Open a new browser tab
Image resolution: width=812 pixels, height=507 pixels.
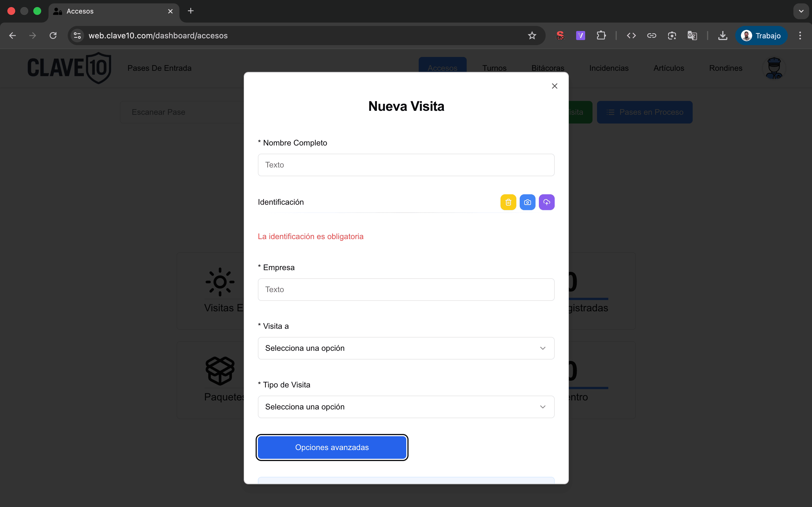point(190,11)
